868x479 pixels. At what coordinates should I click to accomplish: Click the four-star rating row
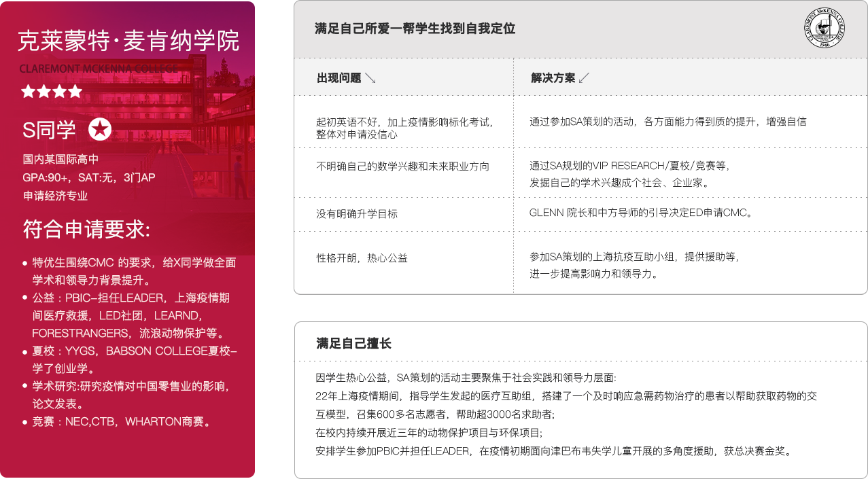[x=52, y=91]
